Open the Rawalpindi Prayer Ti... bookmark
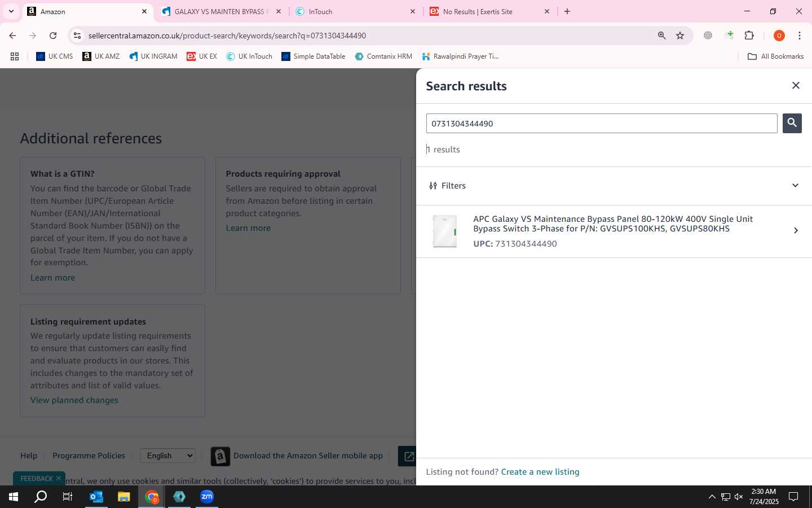This screenshot has height=508, width=812. 460,56
